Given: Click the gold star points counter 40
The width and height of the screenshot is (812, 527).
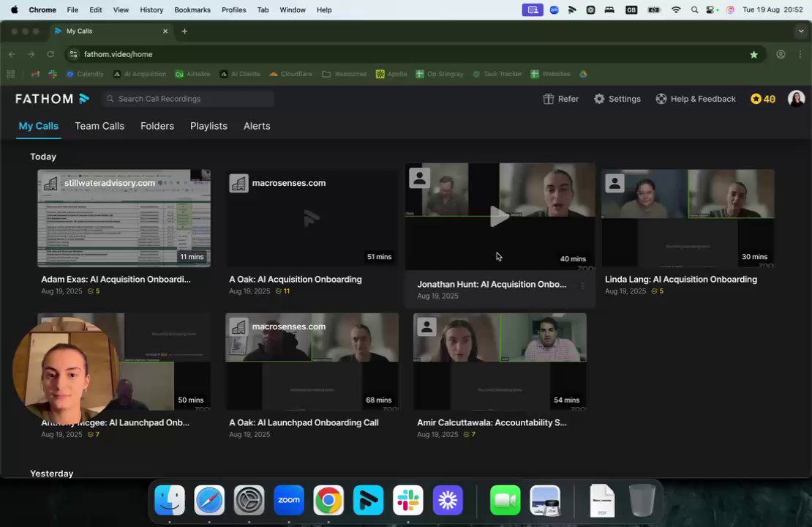Looking at the screenshot, I should 763,99.
